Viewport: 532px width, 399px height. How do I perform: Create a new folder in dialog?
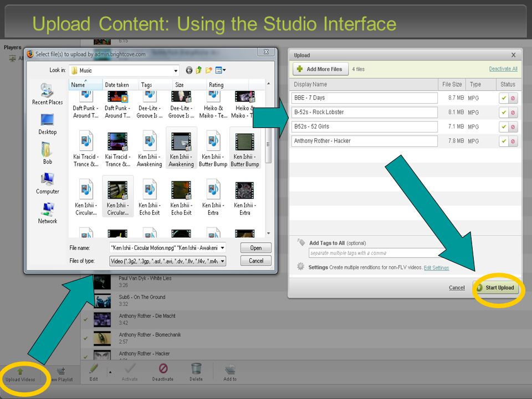pyautogui.click(x=209, y=70)
